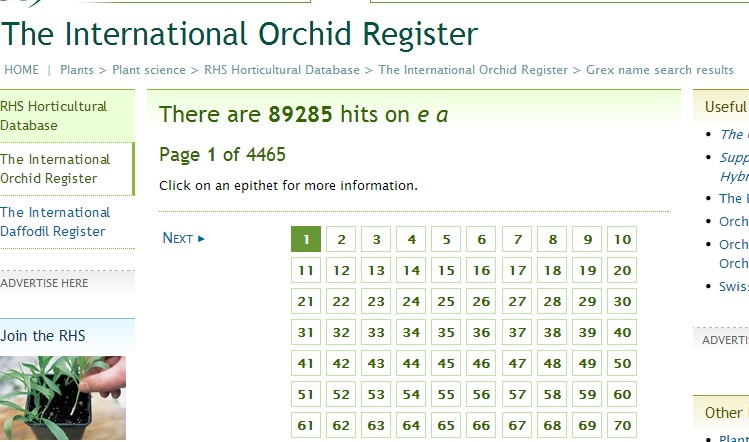Jump to results page 30
This screenshot has width=749, height=442.
(x=622, y=301)
